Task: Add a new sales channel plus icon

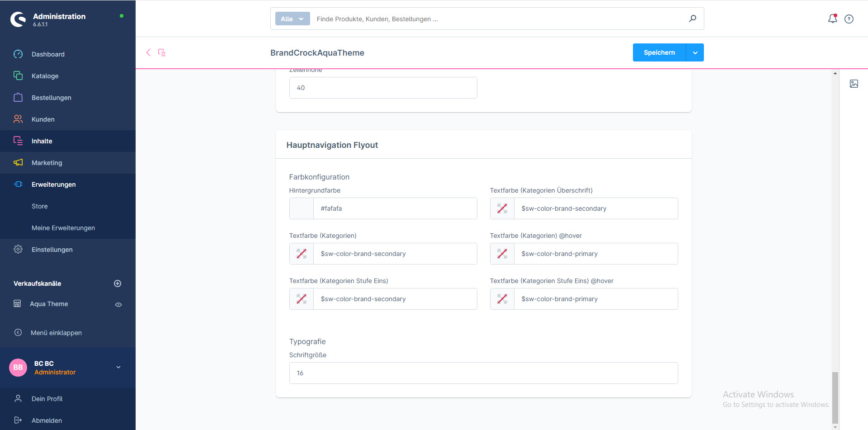Action: tap(118, 284)
